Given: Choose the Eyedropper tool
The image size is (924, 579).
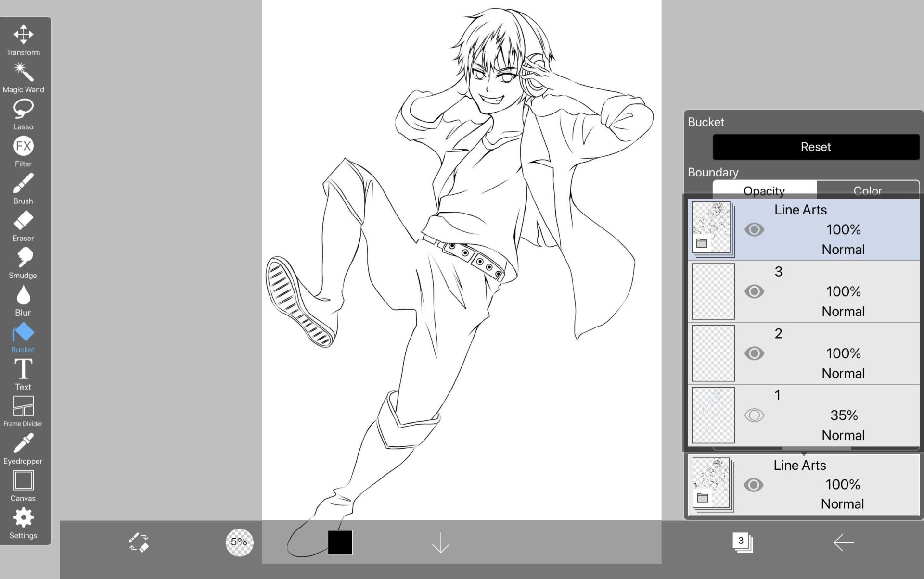Looking at the screenshot, I should (x=23, y=449).
